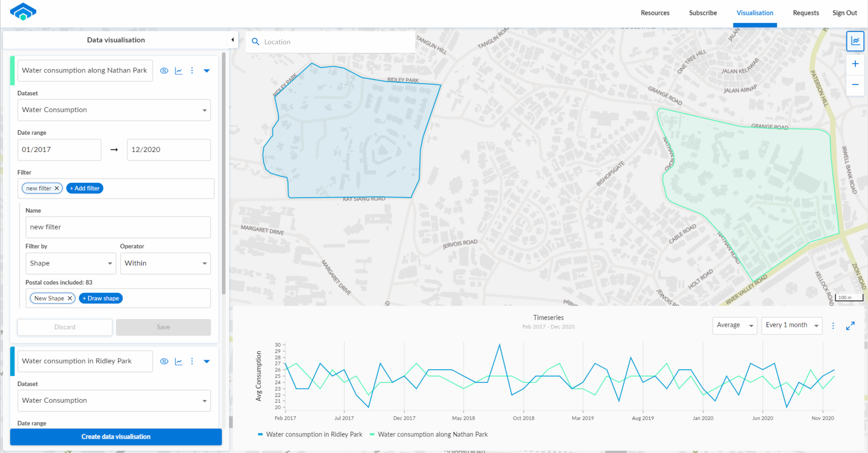Viewport: 868px width, 453px height.
Task: Click the '+ Add filter' button
Action: pyautogui.click(x=84, y=188)
